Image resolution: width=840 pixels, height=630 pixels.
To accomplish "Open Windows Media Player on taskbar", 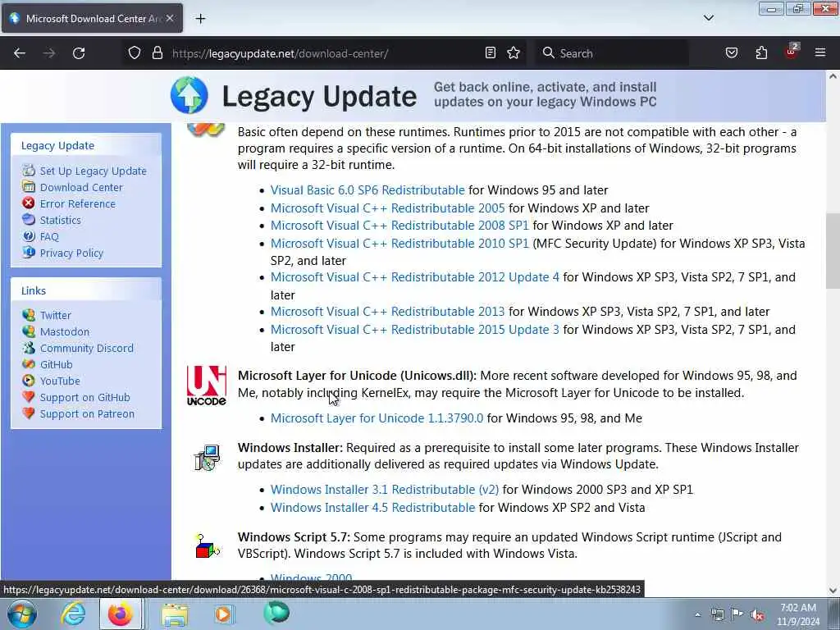I will tap(224, 614).
